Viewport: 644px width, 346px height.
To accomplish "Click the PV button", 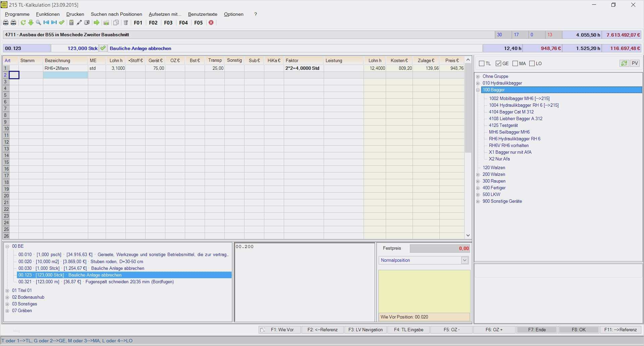I will pos(634,63).
